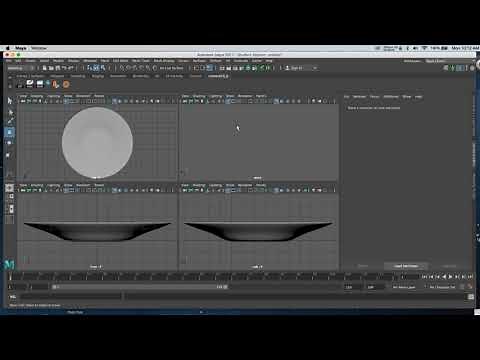Open Render Settings icon
Viewport: 480px width, 360px height.
point(242,68)
